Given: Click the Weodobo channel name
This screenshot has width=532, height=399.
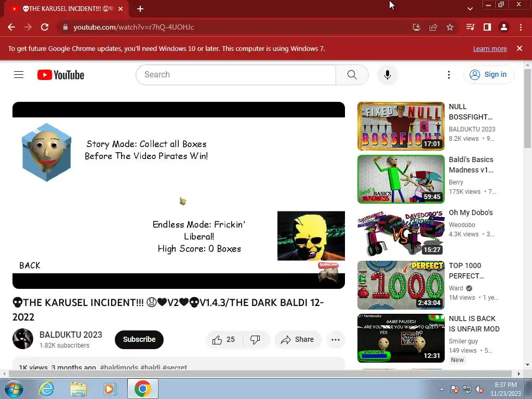Looking at the screenshot, I should coord(462,224).
